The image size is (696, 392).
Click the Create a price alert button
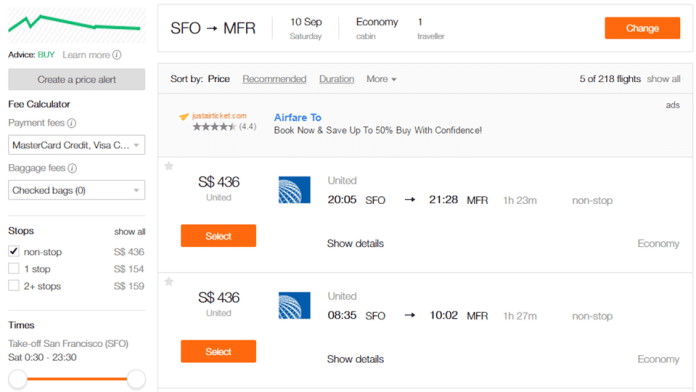pyautogui.click(x=76, y=79)
